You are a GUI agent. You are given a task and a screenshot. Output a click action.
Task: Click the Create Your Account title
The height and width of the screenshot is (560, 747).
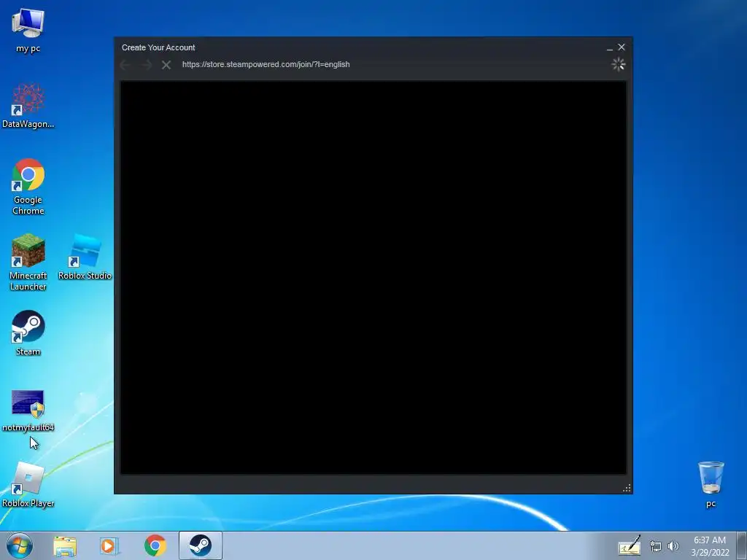pos(158,47)
